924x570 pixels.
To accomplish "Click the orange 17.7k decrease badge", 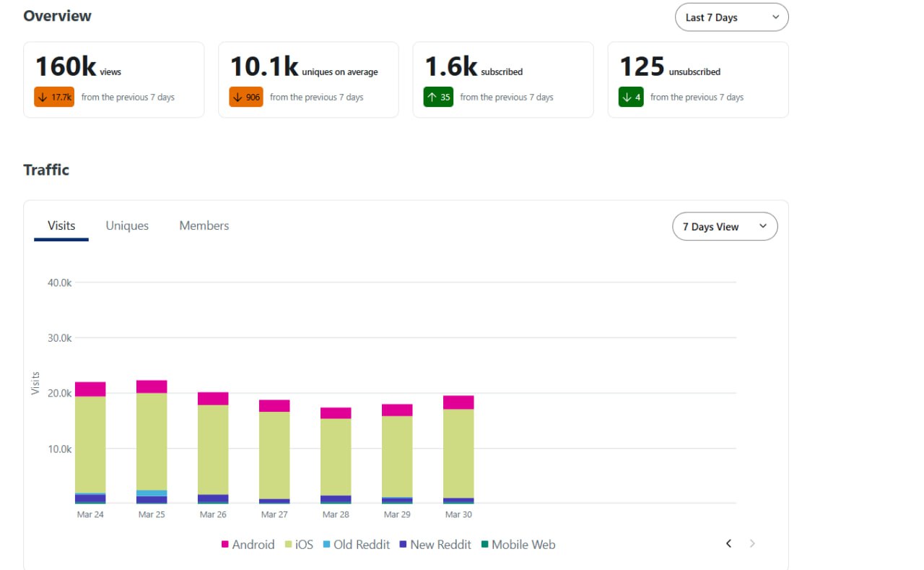I will tap(54, 97).
